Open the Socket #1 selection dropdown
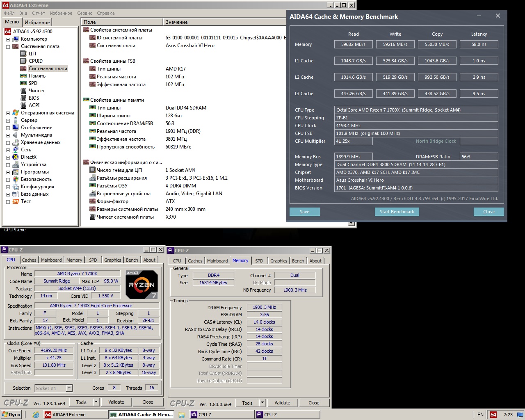Screen dimensions: 525x420 pos(69,388)
